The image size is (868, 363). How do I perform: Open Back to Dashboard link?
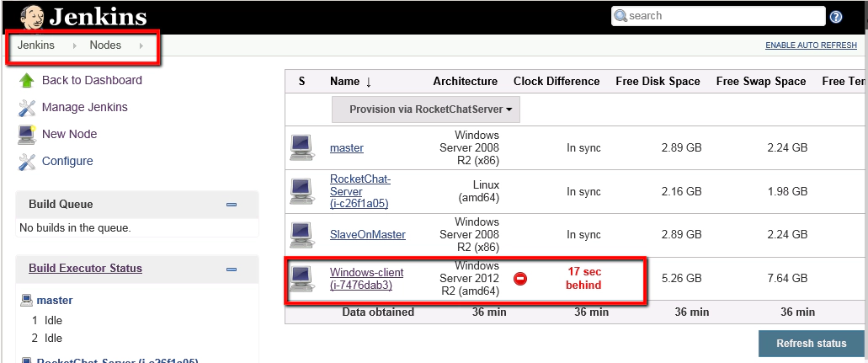[x=92, y=80]
